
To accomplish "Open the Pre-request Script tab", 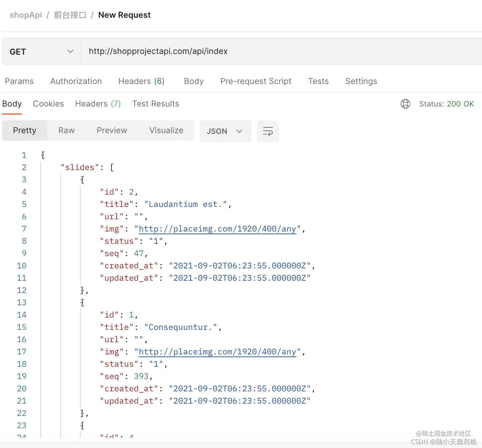I will pos(256,81).
